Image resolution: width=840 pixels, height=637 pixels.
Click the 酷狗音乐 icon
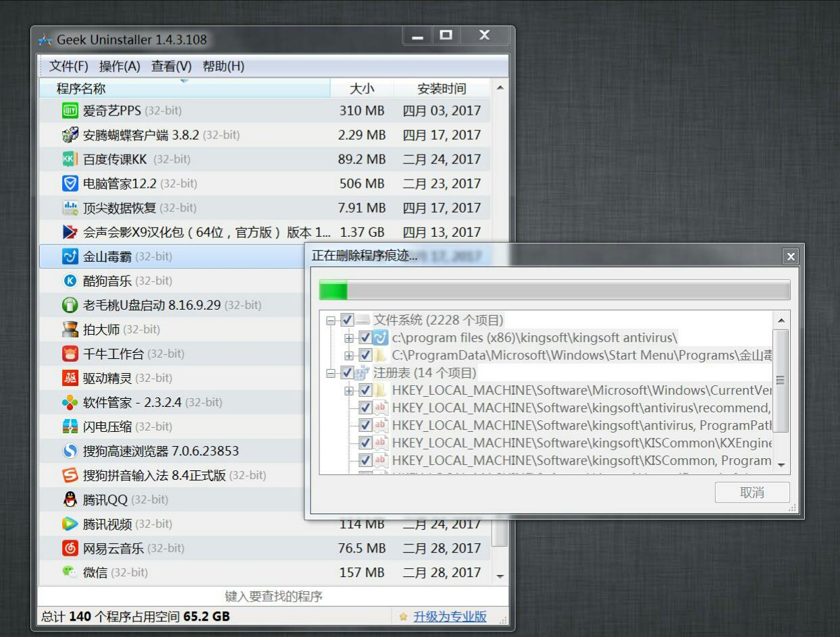point(70,281)
